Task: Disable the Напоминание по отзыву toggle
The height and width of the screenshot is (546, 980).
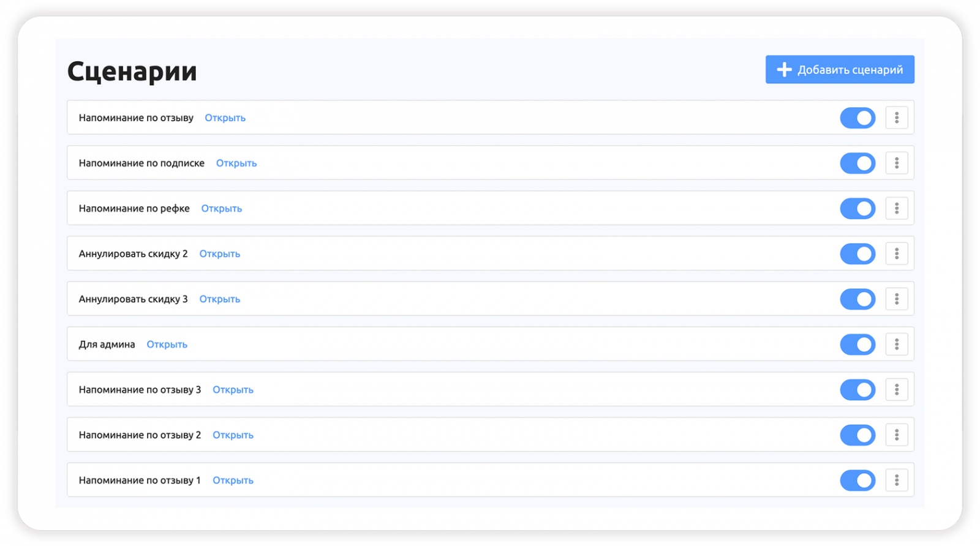Action: coord(858,118)
